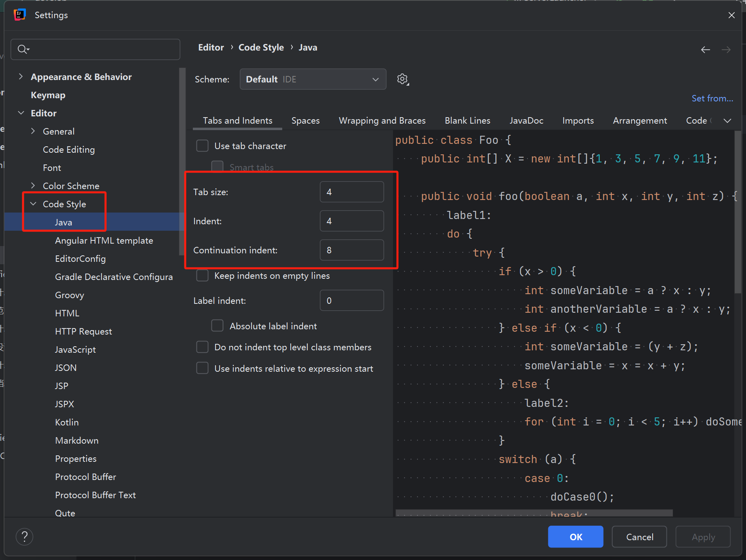Click the Set from... link

[712, 98]
